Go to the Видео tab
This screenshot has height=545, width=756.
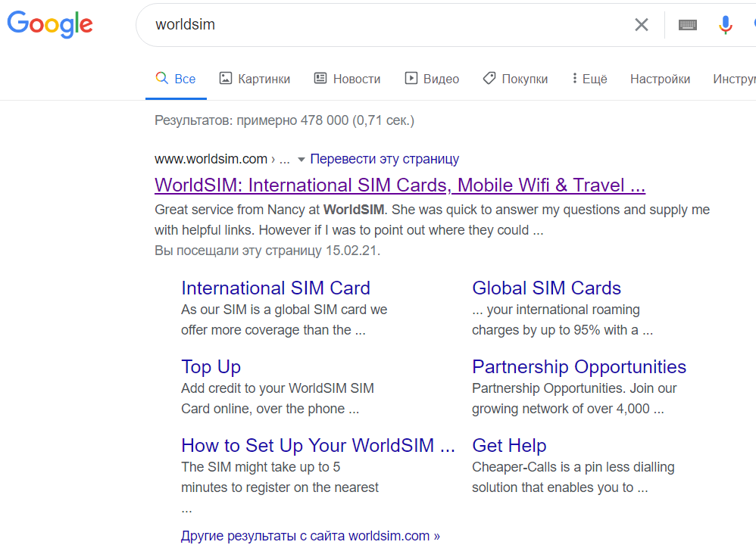[432, 79]
